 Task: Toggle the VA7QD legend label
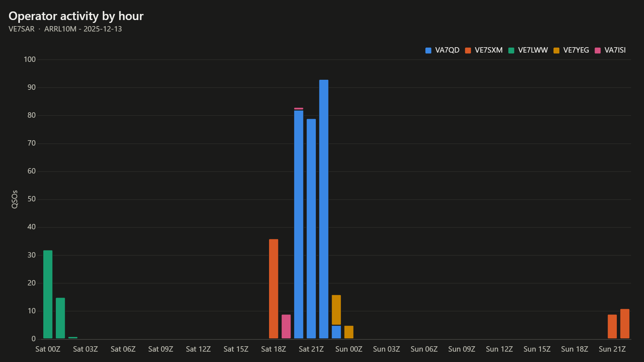(447, 50)
